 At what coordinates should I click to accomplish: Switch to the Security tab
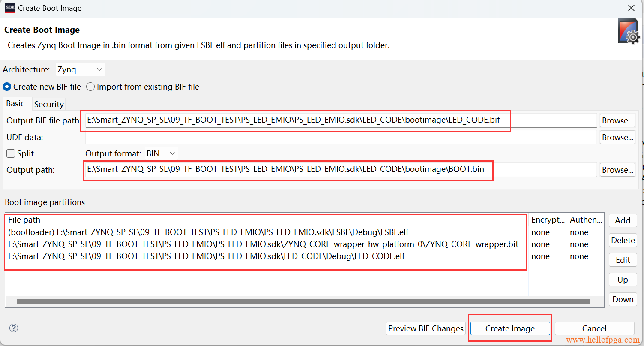tap(49, 104)
